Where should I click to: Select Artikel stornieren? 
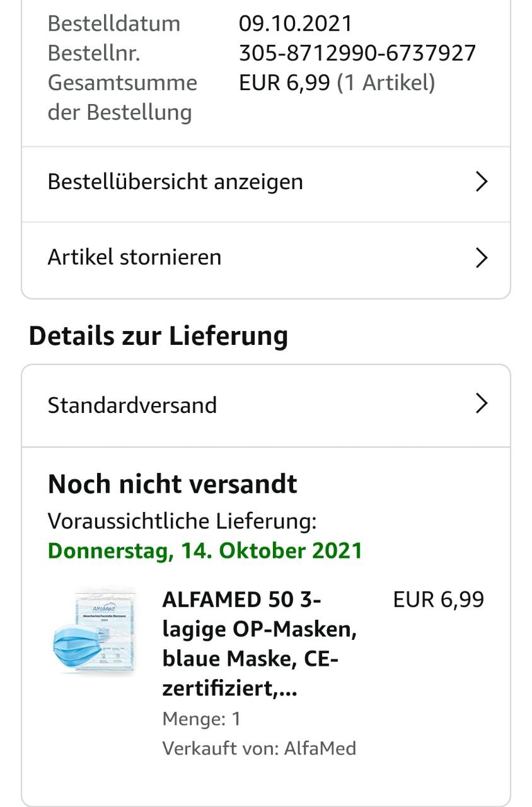134,258
